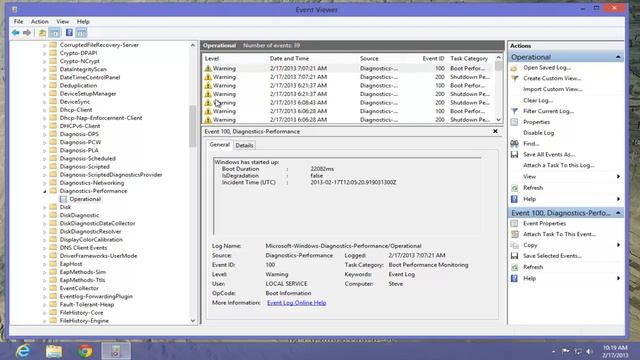Screen dimensions: 640x360
Task: Expand the Disk tree node
Action: pyautogui.click(x=44, y=207)
